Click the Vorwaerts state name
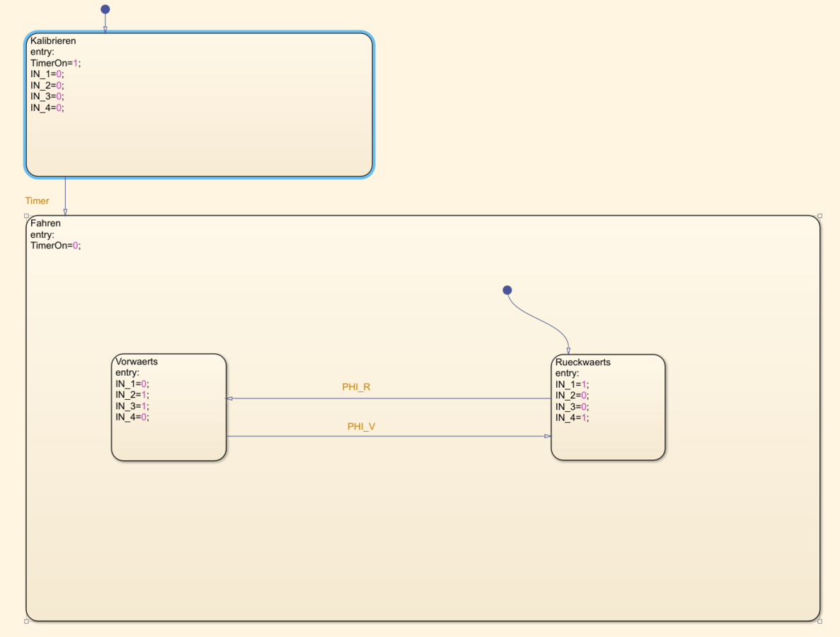 pos(137,362)
